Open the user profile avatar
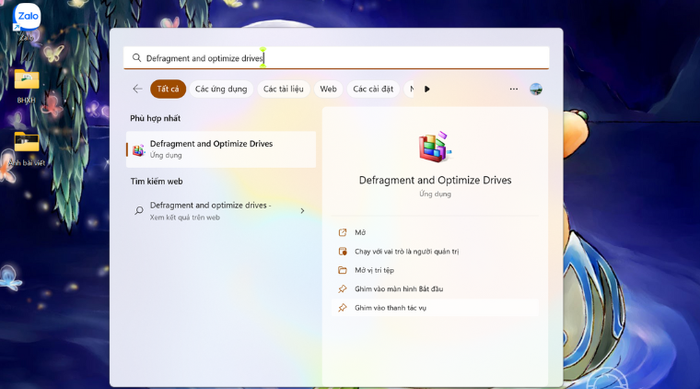Viewport: 700px width, 389px height. click(x=536, y=89)
